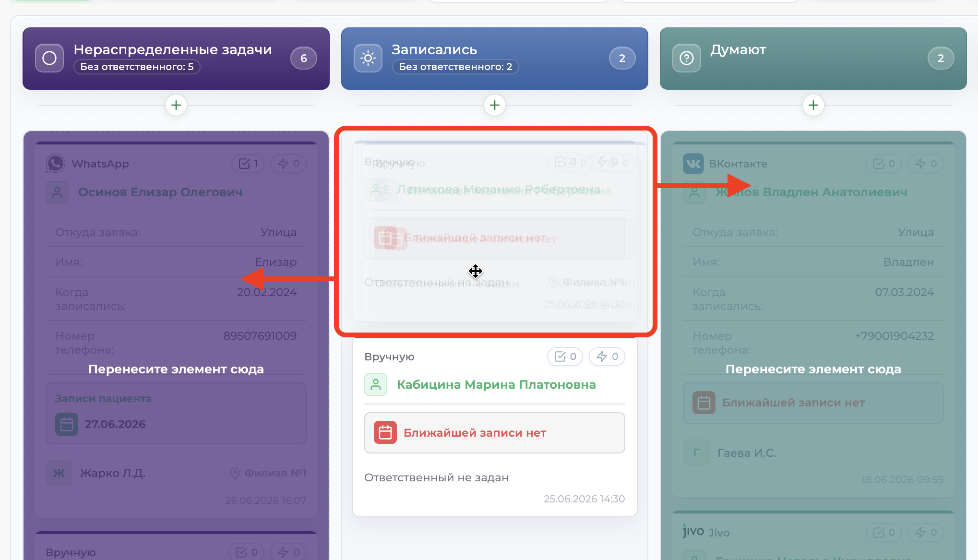978x560 pixels.
Task: Open lightning counter on lower-left Вручную card
Action: (288, 552)
